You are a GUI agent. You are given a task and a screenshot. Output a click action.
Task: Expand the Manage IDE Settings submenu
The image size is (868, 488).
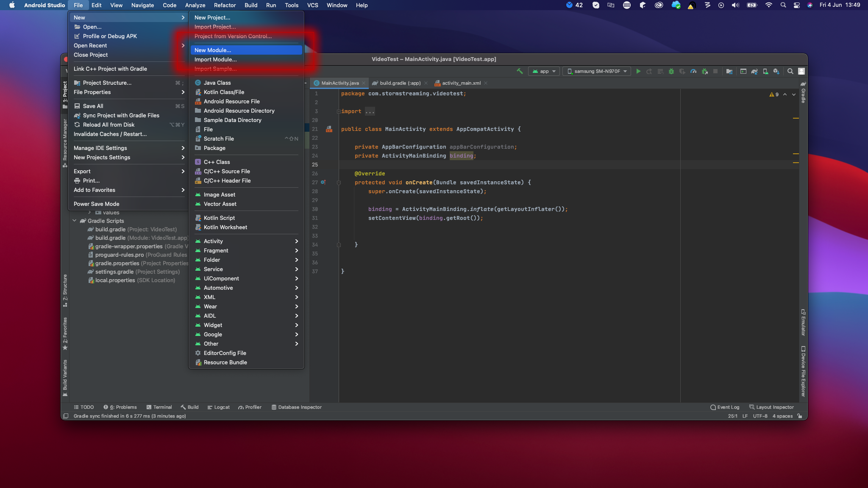[x=128, y=148]
